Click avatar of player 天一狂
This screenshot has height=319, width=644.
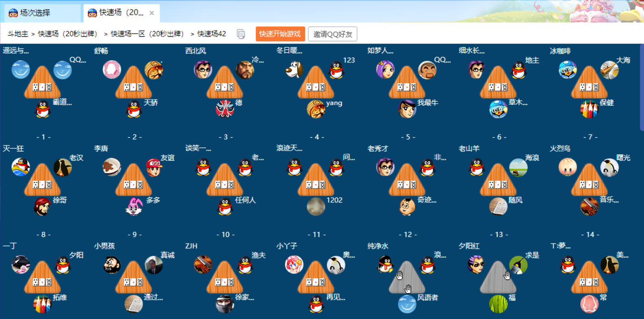21,167
